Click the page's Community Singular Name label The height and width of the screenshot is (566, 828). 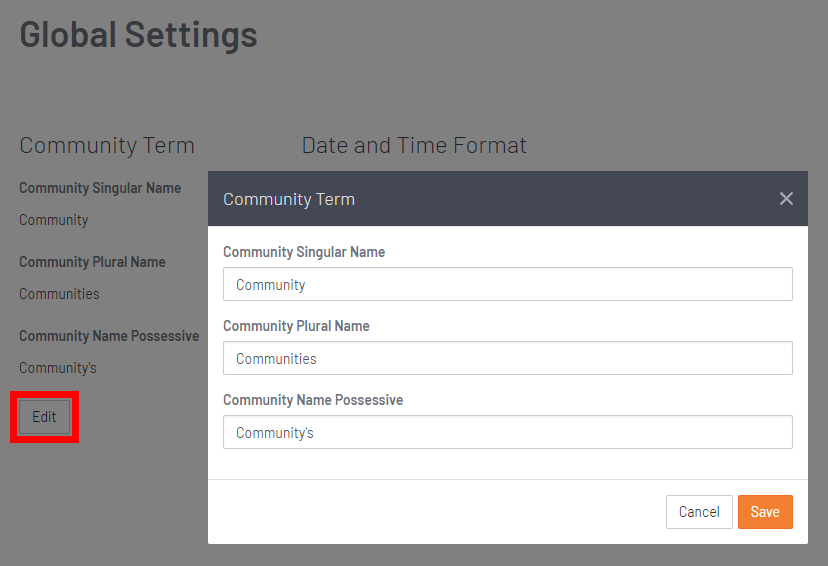pos(100,188)
